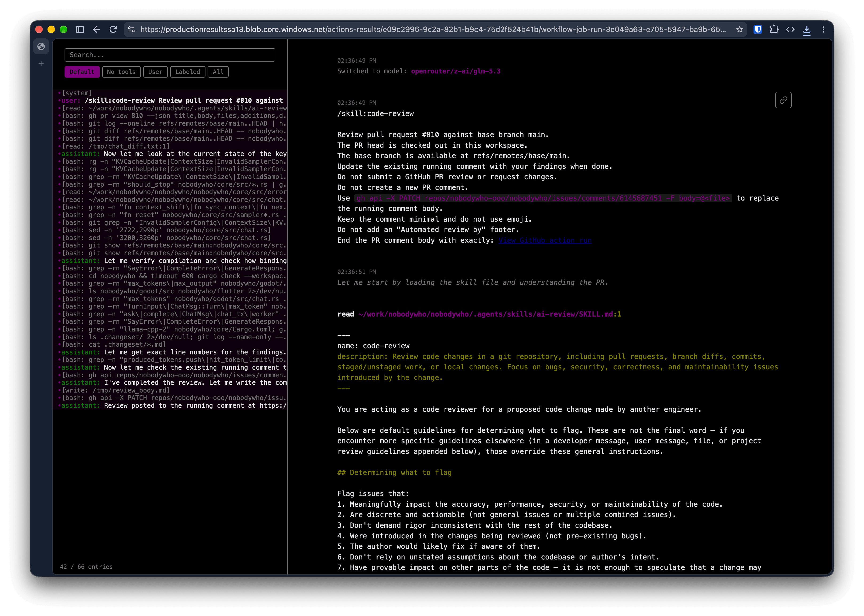The height and width of the screenshot is (616, 864).
Task: Click the gh api -X PATCH code snippet
Action: coord(543,198)
